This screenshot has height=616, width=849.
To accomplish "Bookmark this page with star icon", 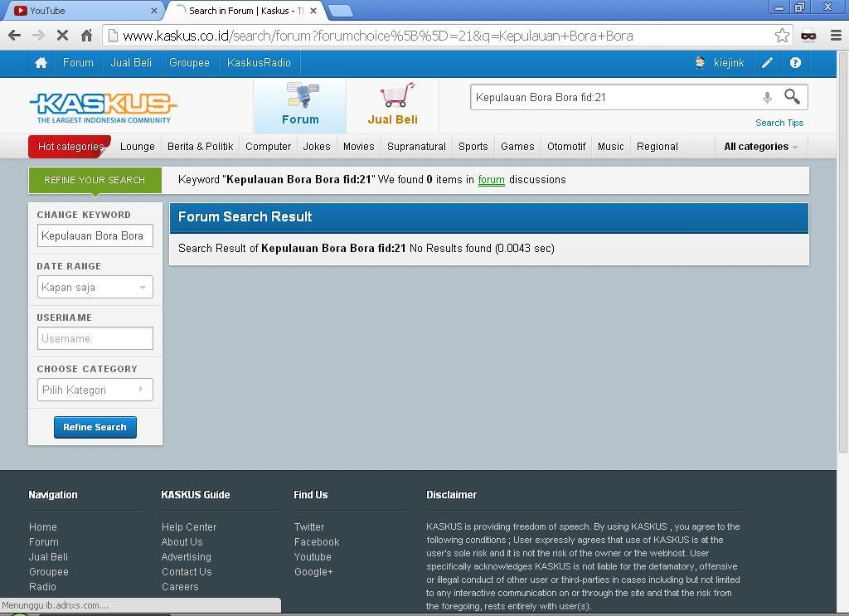I will click(782, 36).
